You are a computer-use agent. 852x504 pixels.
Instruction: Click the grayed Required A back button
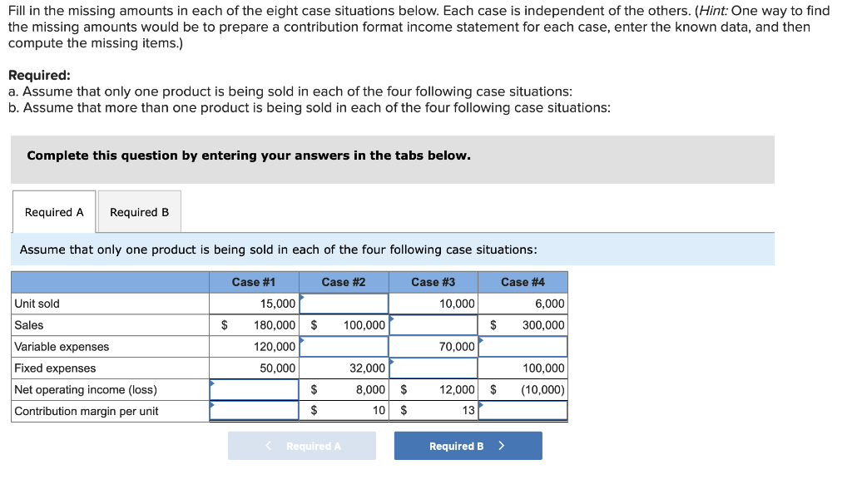click(x=301, y=446)
